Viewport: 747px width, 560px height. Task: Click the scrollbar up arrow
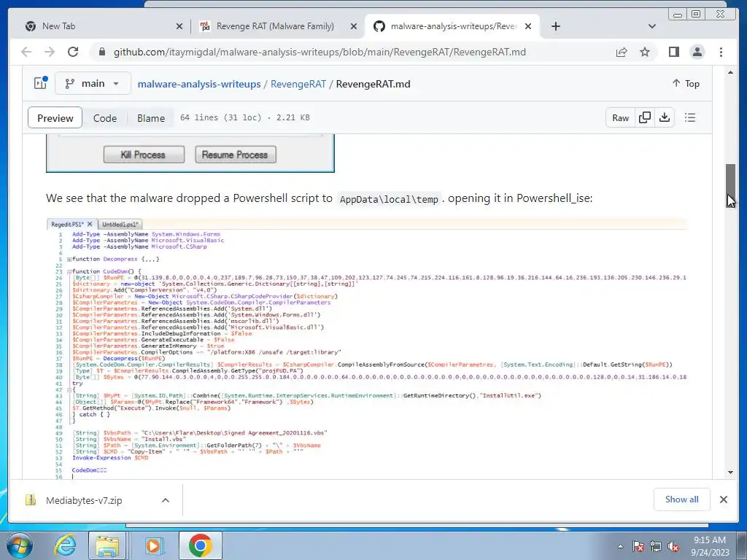pos(730,72)
